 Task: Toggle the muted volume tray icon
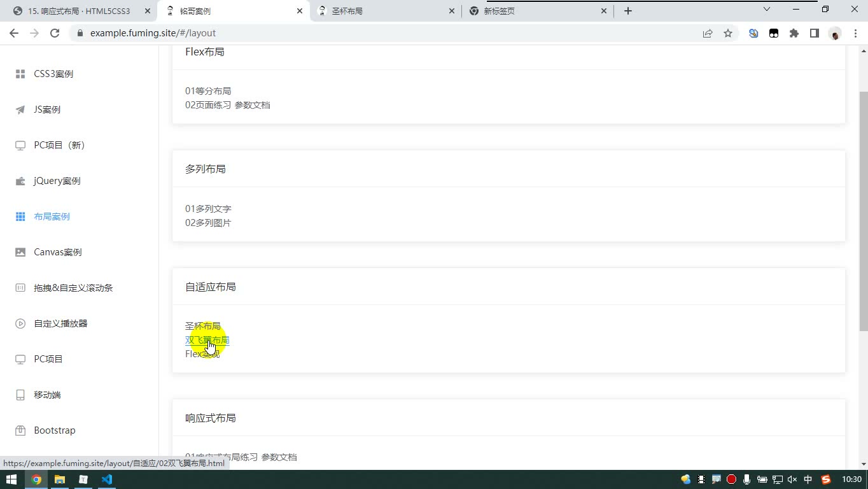[792, 479]
